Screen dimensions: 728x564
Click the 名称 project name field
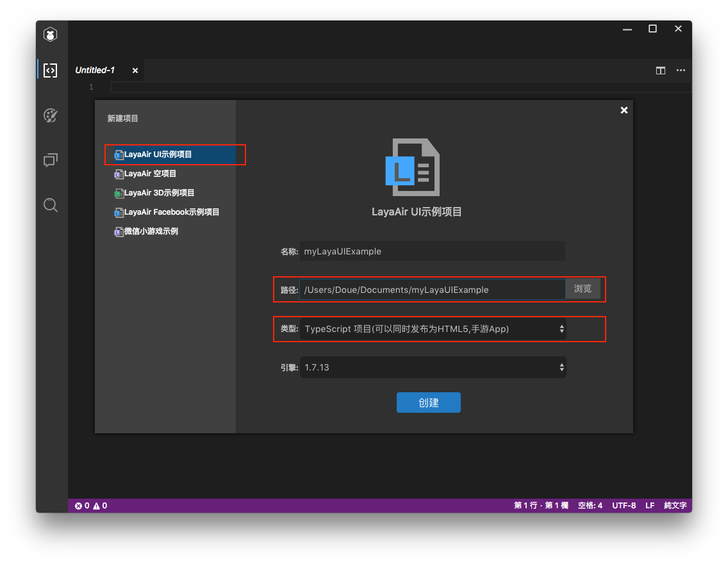click(x=433, y=251)
